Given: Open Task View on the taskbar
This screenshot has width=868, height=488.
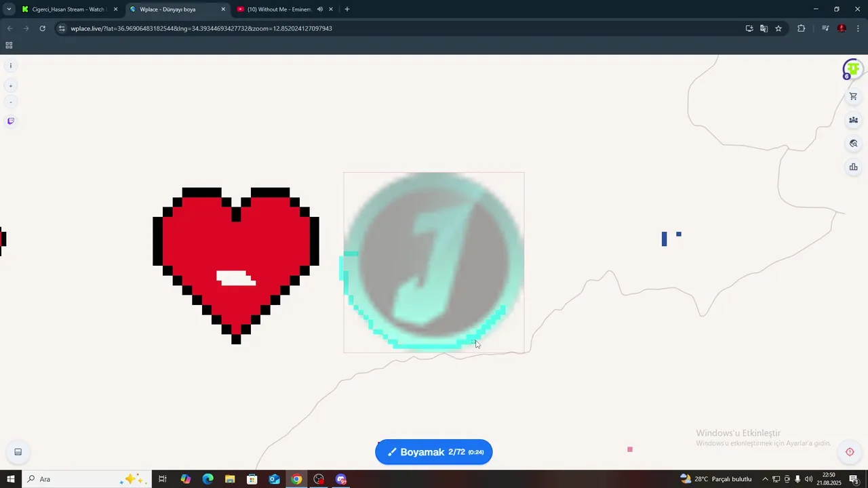Looking at the screenshot, I should click(x=163, y=479).
